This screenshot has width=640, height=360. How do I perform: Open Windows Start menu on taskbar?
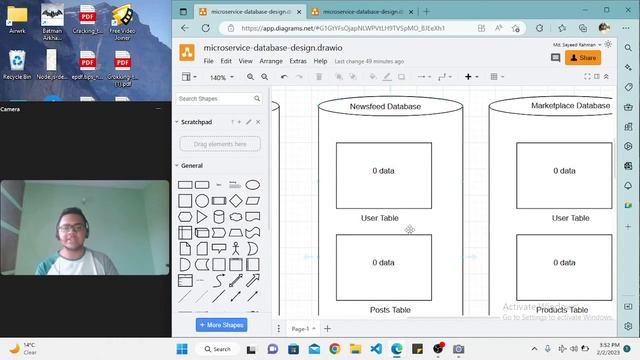[x=182, y=349]
